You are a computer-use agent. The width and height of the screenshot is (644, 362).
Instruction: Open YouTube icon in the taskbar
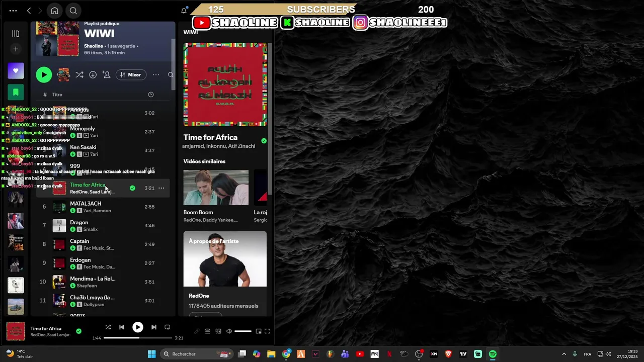(360, 354)
